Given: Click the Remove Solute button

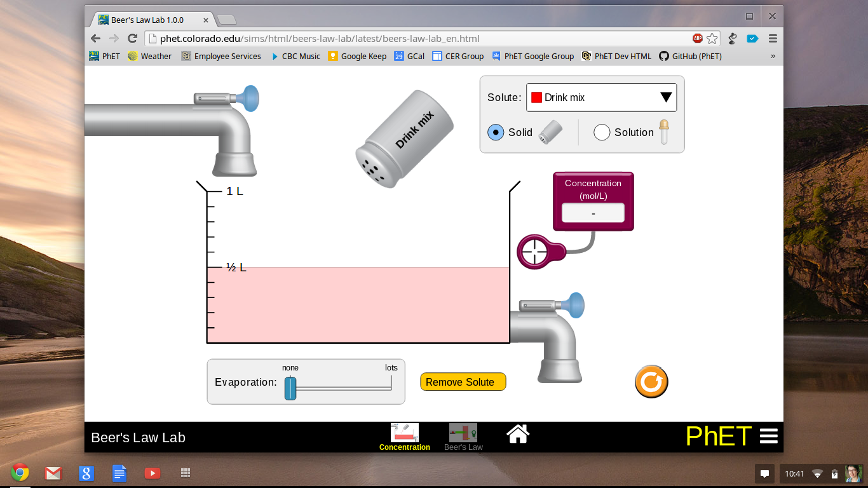Looking at the screenshot, I should 463,382.
